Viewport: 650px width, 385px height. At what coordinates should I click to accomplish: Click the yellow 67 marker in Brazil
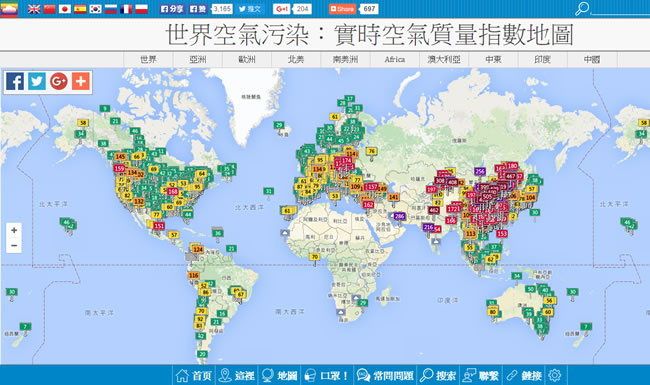click(241, 294)
